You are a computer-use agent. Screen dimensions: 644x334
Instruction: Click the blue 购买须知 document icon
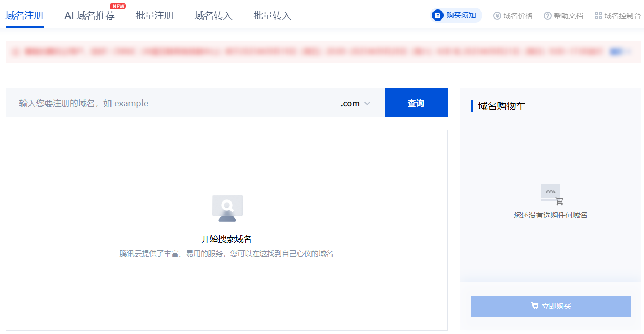click(x=437, y=16)
